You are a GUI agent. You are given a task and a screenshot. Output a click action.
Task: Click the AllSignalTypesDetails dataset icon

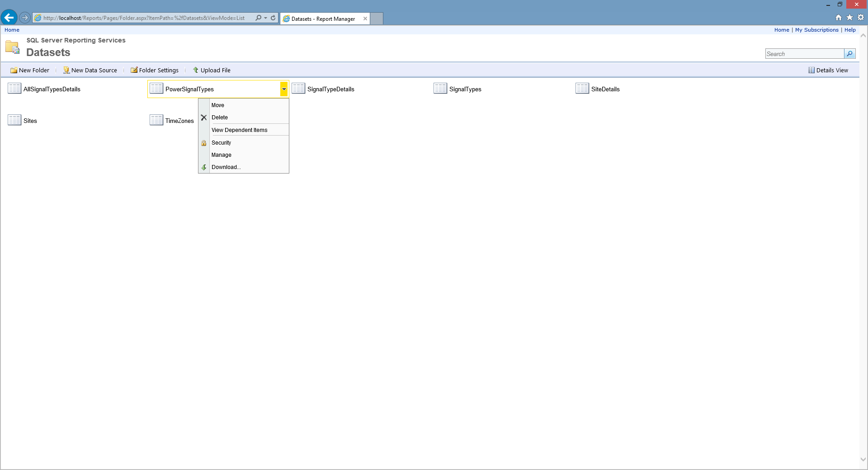click(14, 89)
